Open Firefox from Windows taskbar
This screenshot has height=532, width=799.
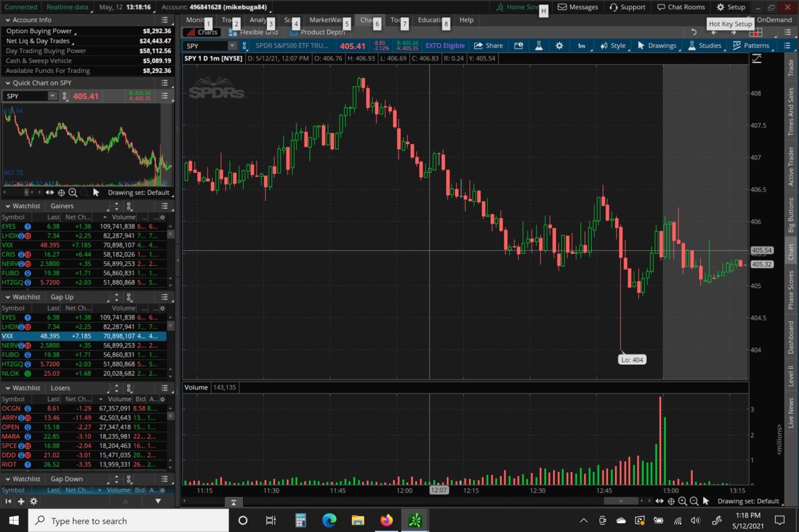[386, 520]
